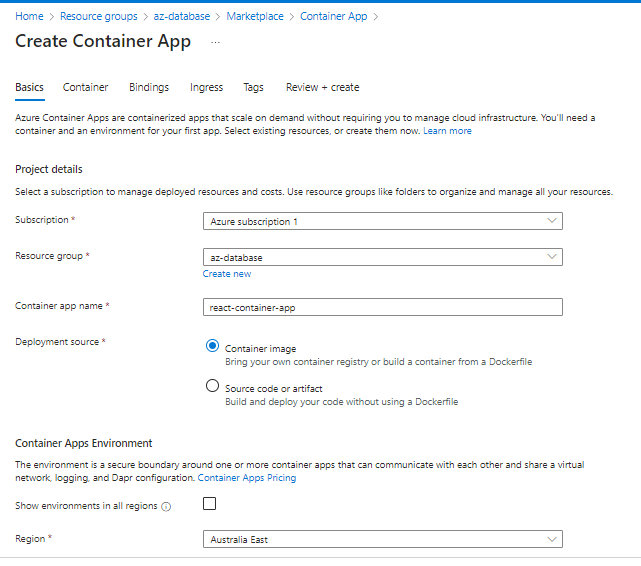Go to Marketplace breadcrumb
This screenshot has height=566, width=641.
point(255,16)
